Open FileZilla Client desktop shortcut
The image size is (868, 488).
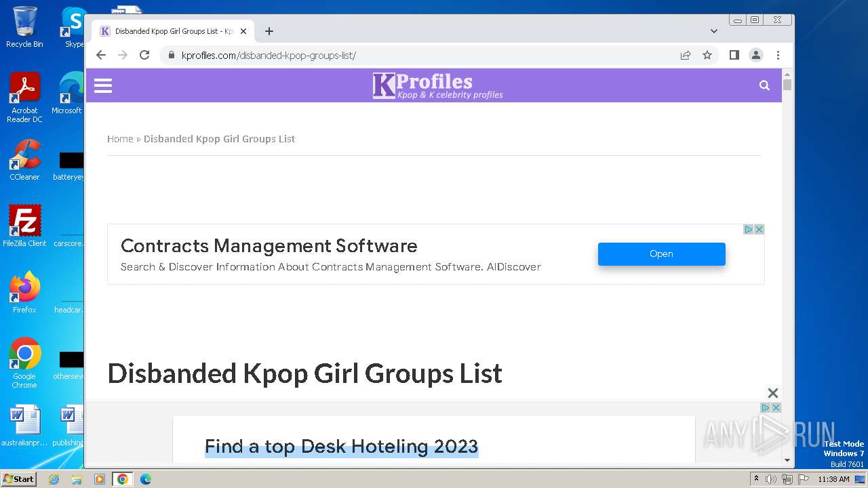[24, 226]
